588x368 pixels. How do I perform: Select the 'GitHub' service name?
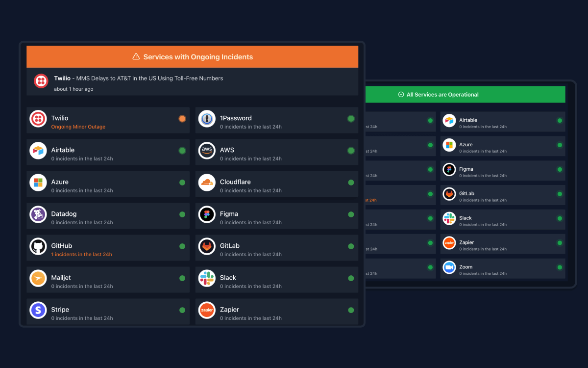tap(62, 246)
